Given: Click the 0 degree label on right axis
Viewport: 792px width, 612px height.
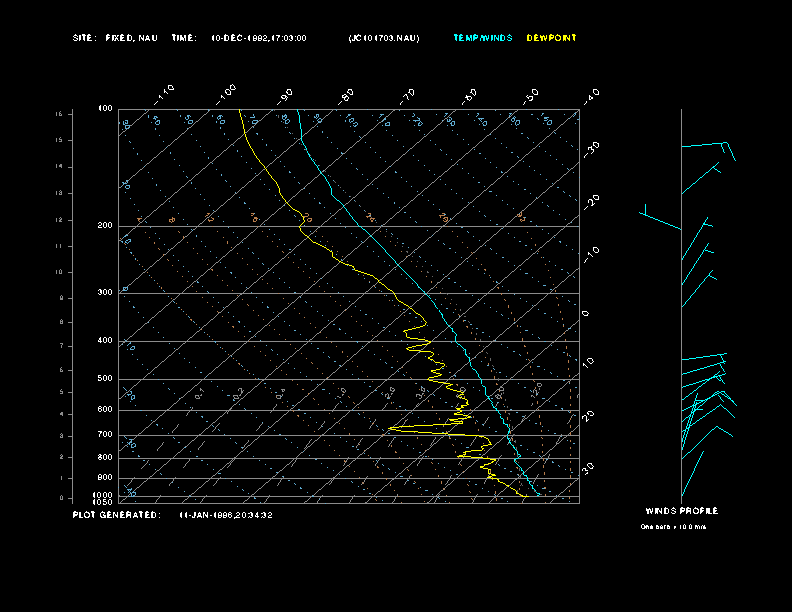Looking at the screenshot, I should (x=586, y=314).
